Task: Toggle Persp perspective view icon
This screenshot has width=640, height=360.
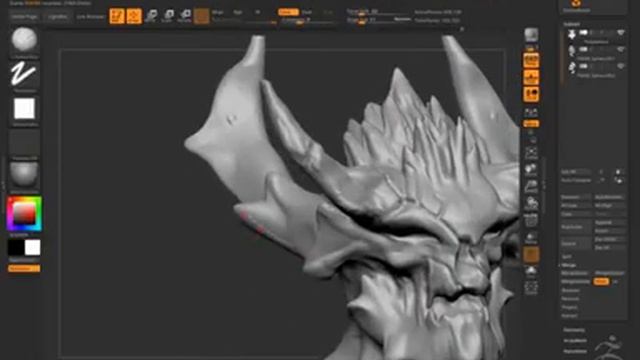Action: click(x=531, y=60)
